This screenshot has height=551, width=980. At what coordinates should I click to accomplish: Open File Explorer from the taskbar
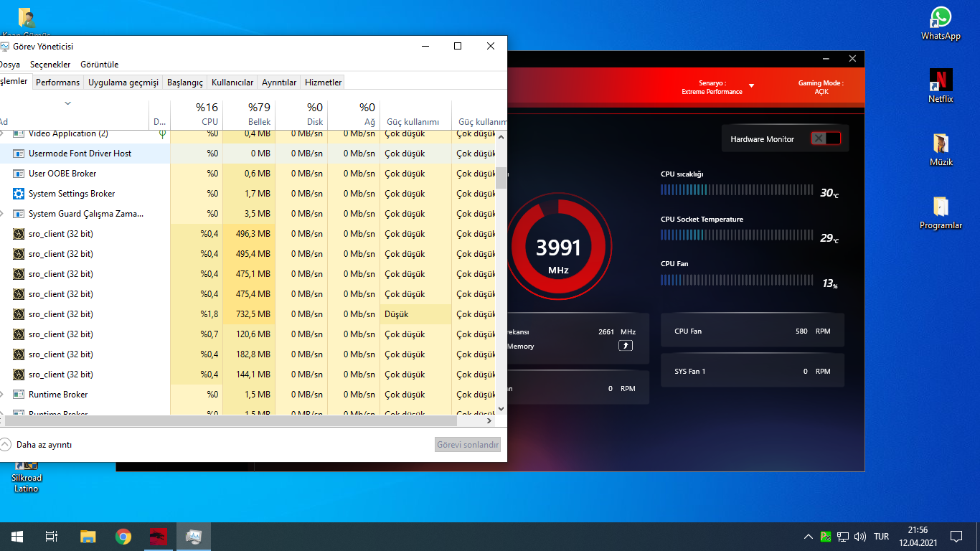[88, 537]
